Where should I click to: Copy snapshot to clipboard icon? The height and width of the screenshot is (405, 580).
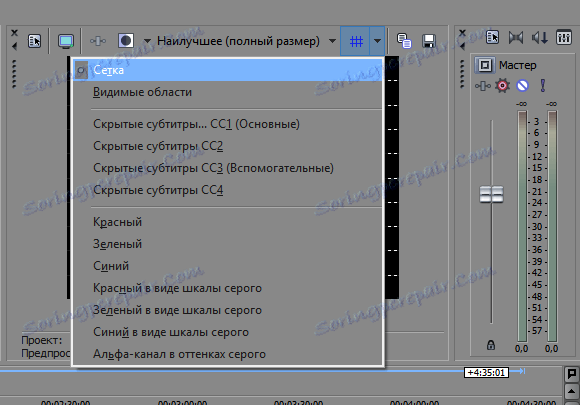[x=404, y=41]
